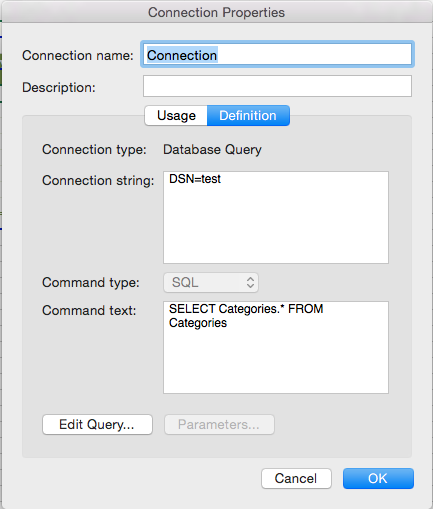433x509 pixels.
Task: Click the "Command type:" label
Action: point(91,283)
